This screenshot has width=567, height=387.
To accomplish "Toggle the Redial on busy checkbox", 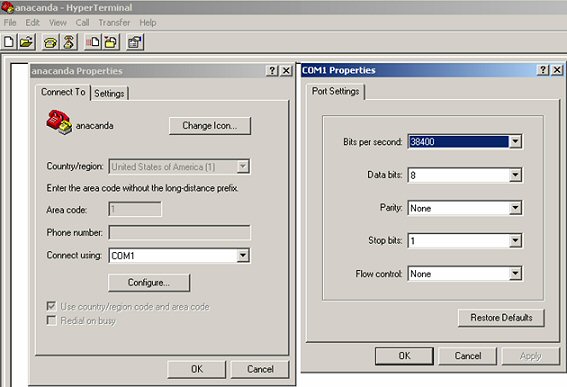I will click(x=52, y=320).
